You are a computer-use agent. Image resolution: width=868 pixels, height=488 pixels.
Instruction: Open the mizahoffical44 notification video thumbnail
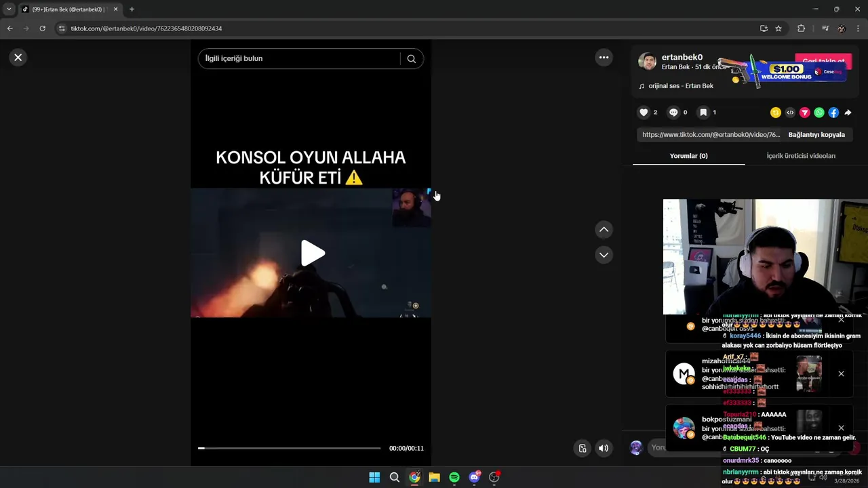pos(809,373)
